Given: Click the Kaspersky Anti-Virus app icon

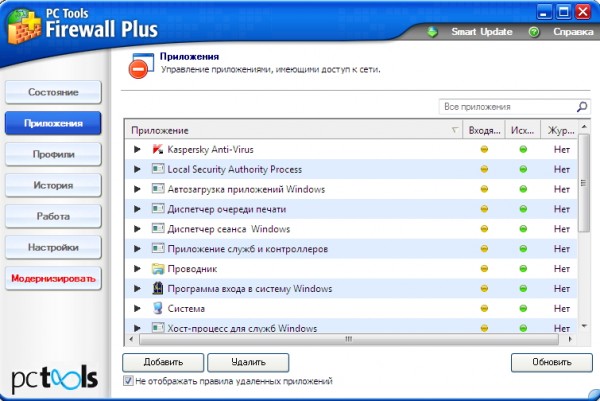Looking at the screenshot, I should (x=158, y=149).
